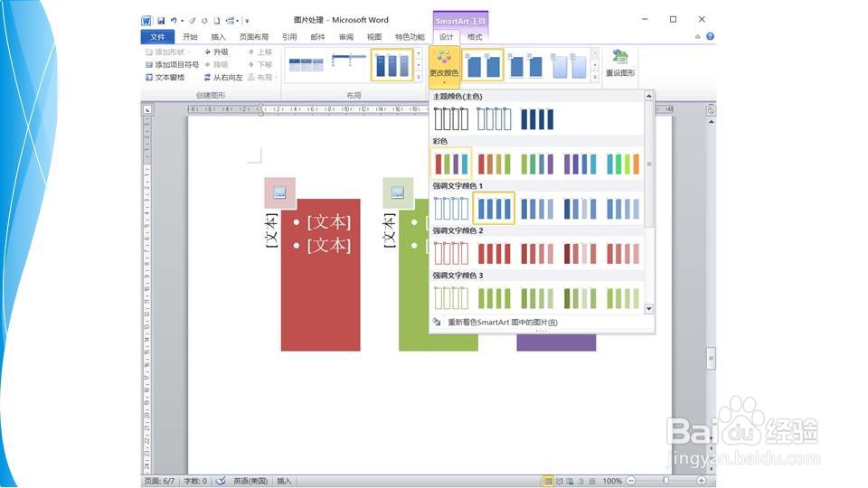
Task: Click the zoom slider handle
Action: 666,481
